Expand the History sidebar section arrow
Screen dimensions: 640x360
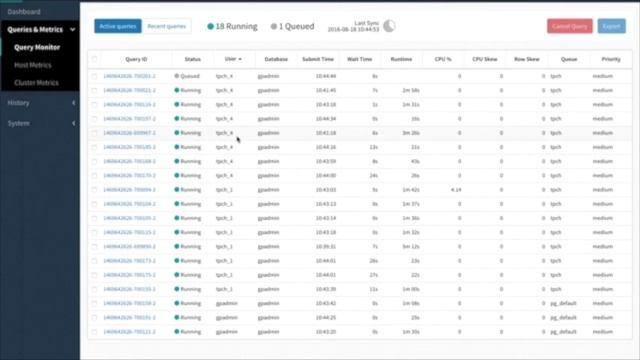[73, 103]
